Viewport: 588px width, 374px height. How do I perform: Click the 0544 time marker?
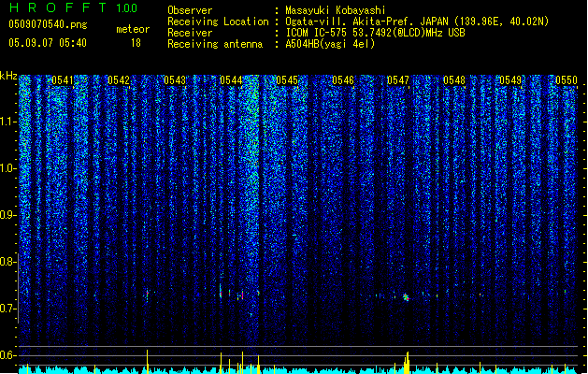[231, 80]
